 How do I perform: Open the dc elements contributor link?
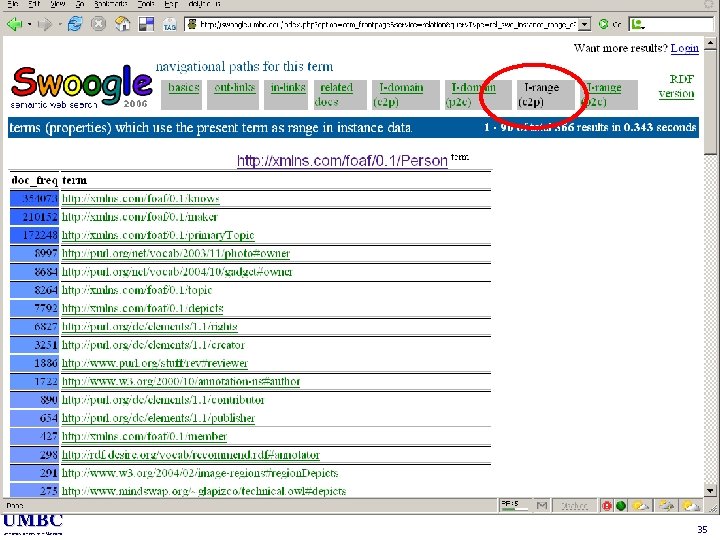click(x=163, y=400)
